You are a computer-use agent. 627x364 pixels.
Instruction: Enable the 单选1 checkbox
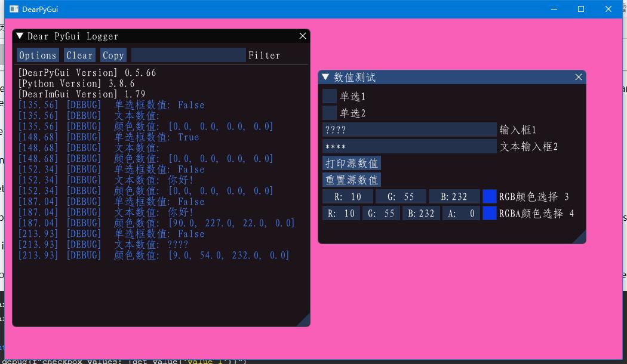[x=328, y=96]
